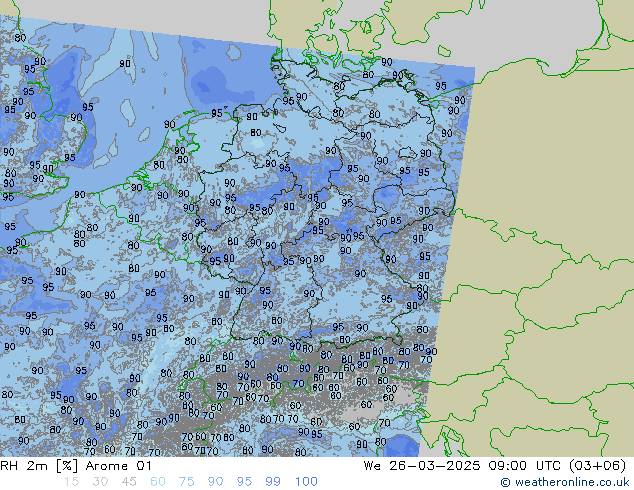
Task: Click legend value 45
Action: (129, 482)
